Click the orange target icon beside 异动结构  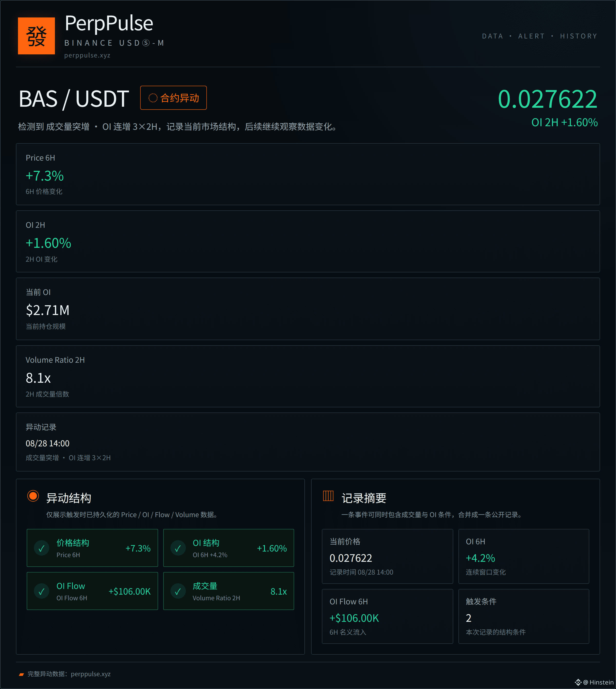(33, 496)
